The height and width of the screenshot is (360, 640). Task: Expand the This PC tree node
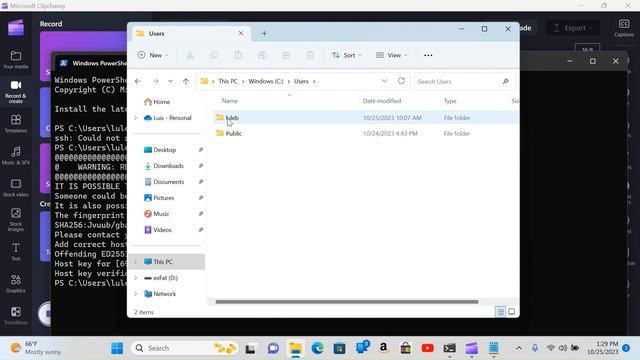click(136, 262)
